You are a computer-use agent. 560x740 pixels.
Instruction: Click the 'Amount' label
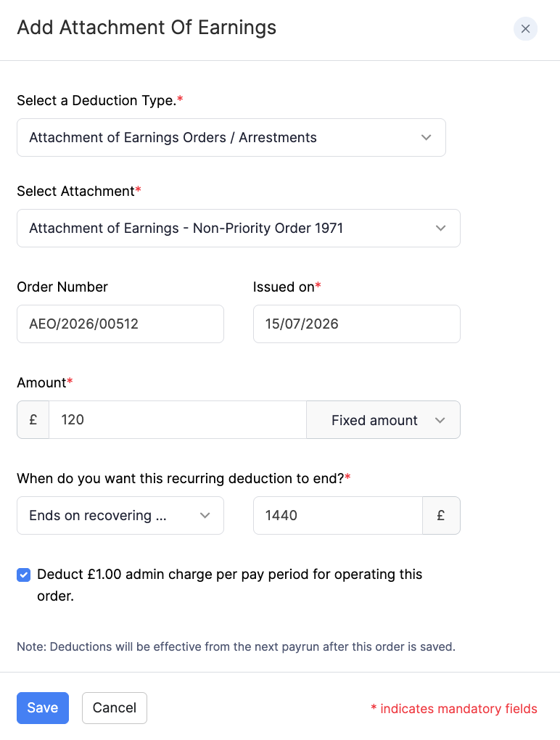click(x=45, y=382)
